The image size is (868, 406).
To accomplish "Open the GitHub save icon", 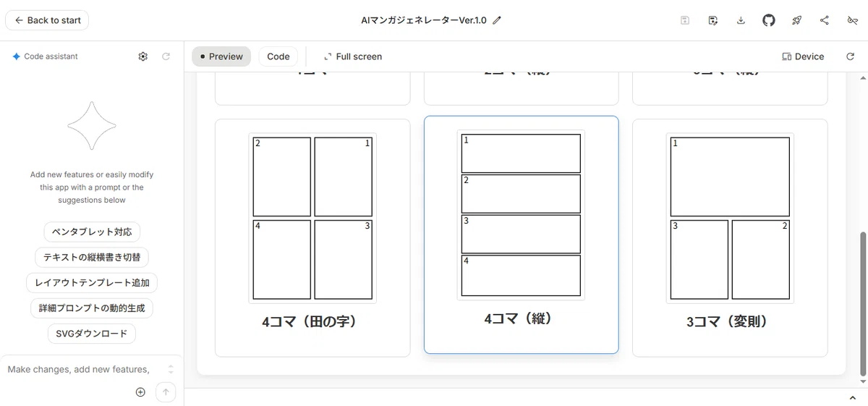I will tap(769, 20).
